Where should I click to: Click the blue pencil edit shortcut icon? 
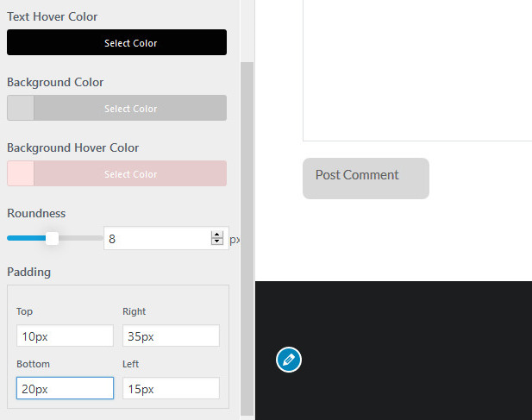[289, 360]
